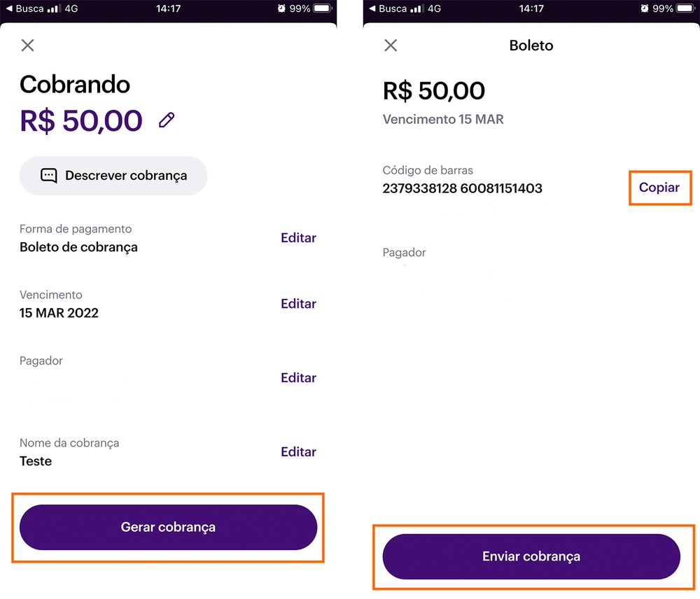Tap the 4G network indicator
Image resolution: width=700 pixels, height=599 pixels.
coord(73,9)
